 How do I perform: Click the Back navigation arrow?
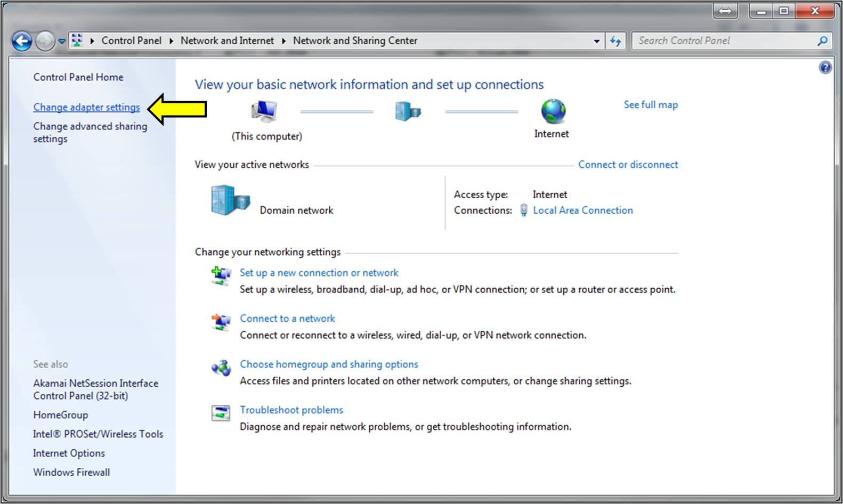tap(22, 41)
